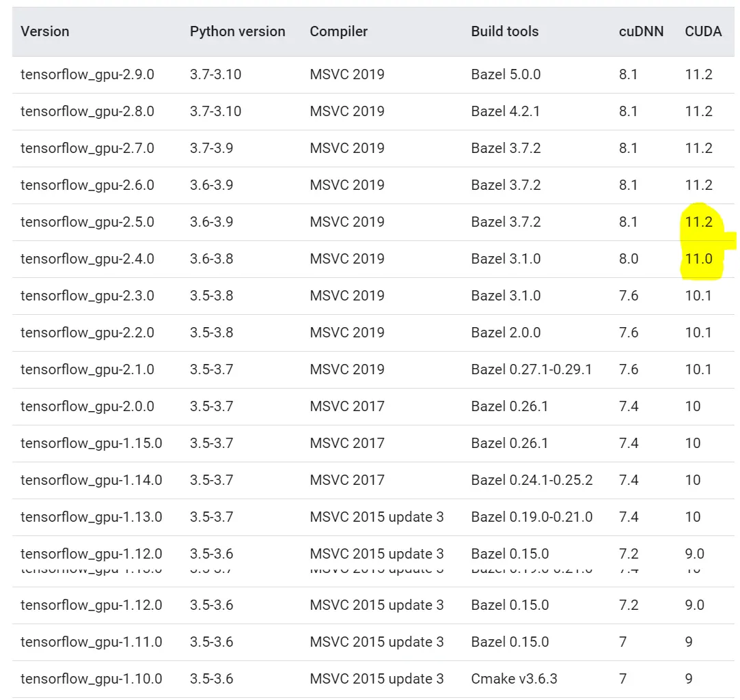Click CUDA 10.1 in tensorflow_gpu-2.1.0 row
The image size is (740, 700).
[x=698, y=369]
